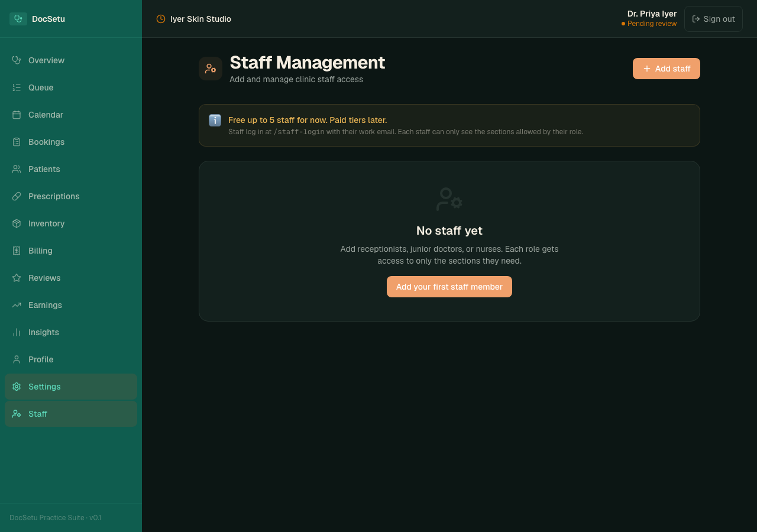
Task: Click the 'Add receptionists, junior doctors' description
Action: click(x=449, y=255)
